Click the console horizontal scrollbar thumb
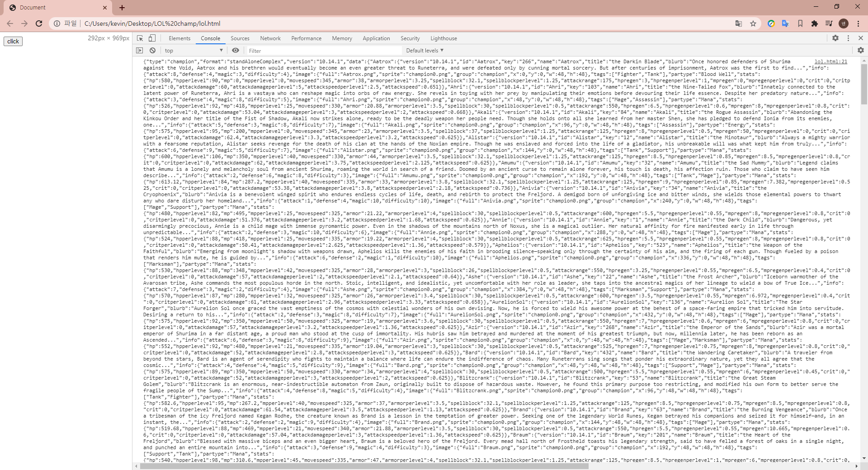Image resolution: width=868 pixels, height=470 pixels. pyautogui.click(x=364, y=466)
